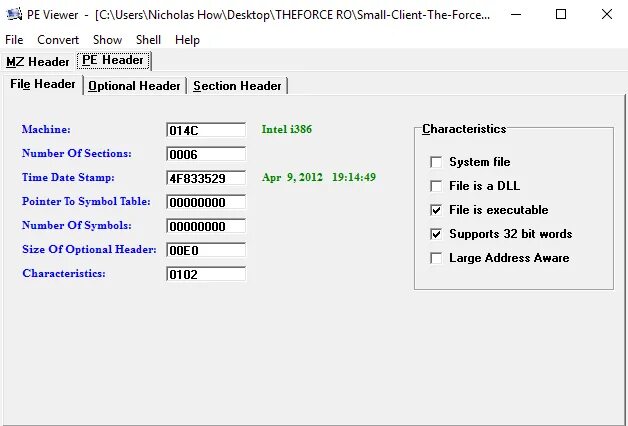
Task: Click the Apr 9, 2012 date text
Action: coord(292,177)
